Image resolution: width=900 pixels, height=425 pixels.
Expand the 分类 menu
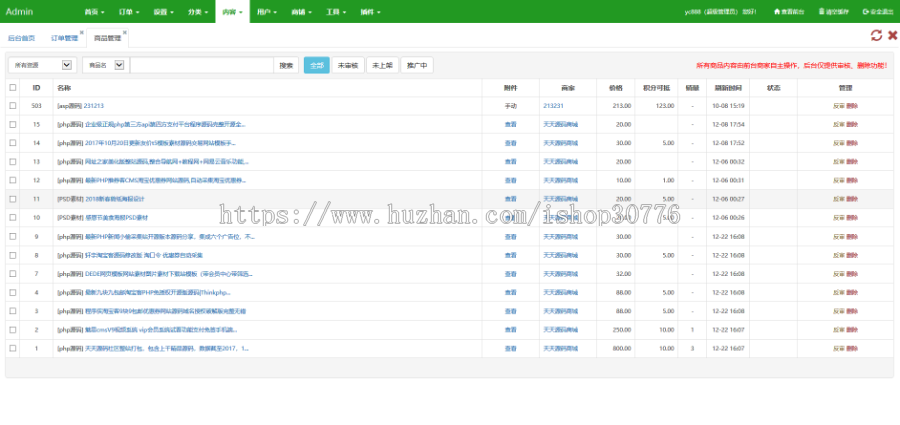click(x=198, y=11)
